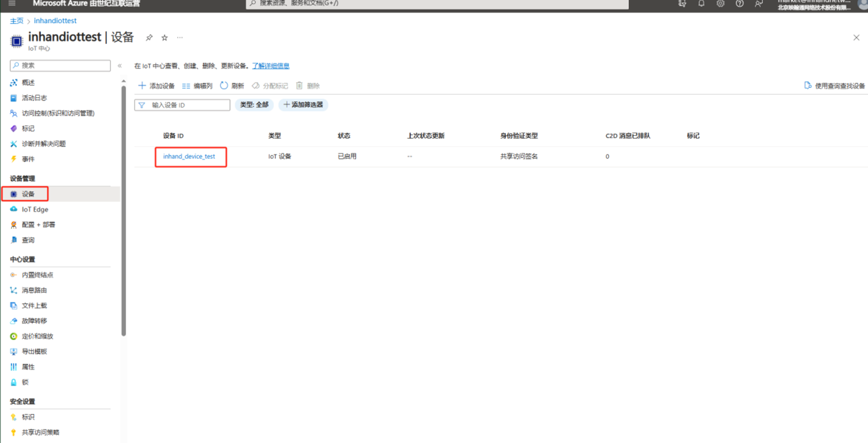This screenshot has height=443, width=868.
Task: Open the help question mark icon
Action: (x=739, y=4)
